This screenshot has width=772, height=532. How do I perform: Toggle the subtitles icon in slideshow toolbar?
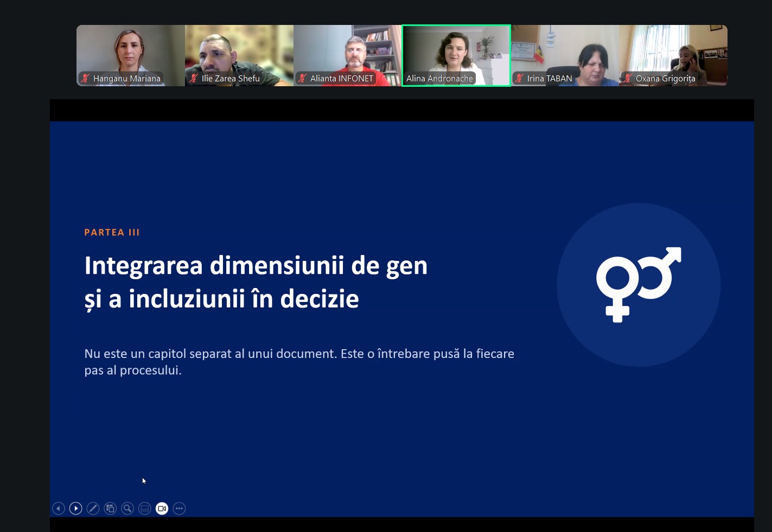click(x=145, y=508)
